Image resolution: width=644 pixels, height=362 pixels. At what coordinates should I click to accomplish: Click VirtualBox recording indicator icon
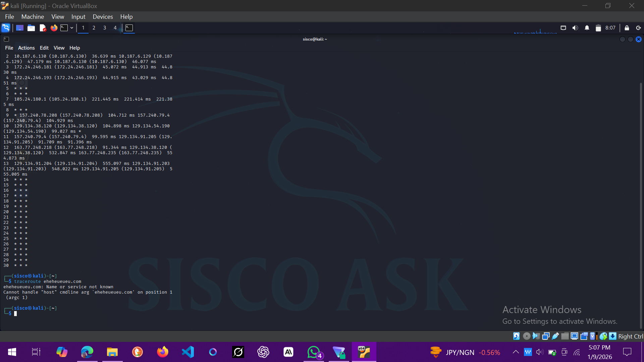(584, 336)
